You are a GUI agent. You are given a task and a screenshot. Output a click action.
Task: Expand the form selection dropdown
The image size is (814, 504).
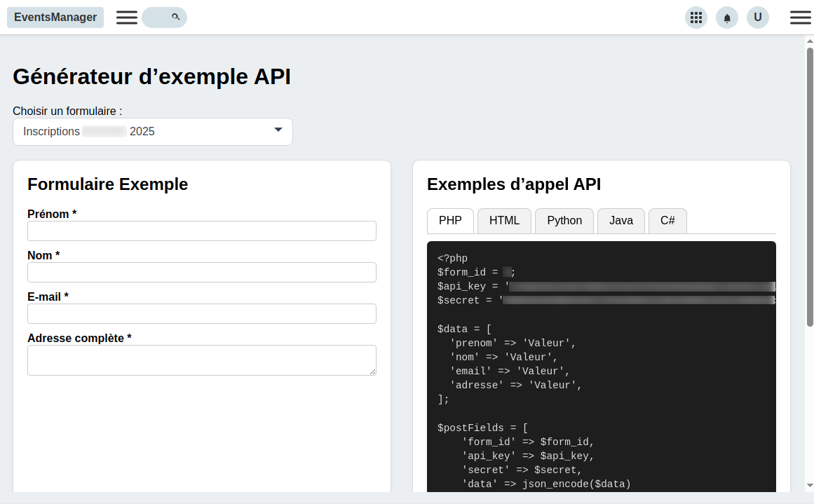click(152, 132)
